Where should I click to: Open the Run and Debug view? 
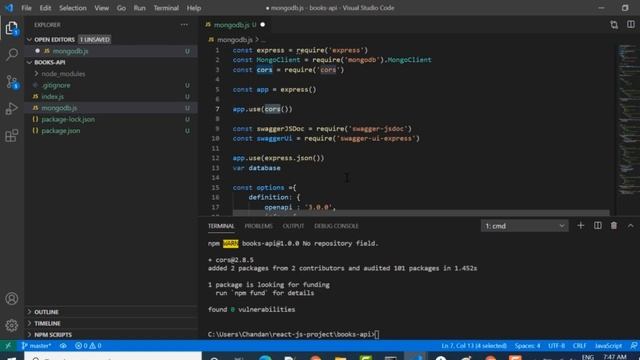[12, 109]
